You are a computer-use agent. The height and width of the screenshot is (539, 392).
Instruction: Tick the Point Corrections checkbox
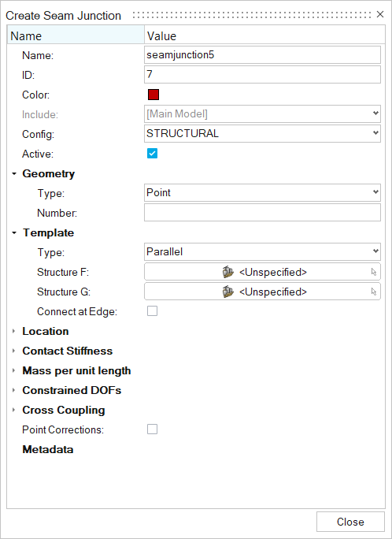(x=152, y=429)
